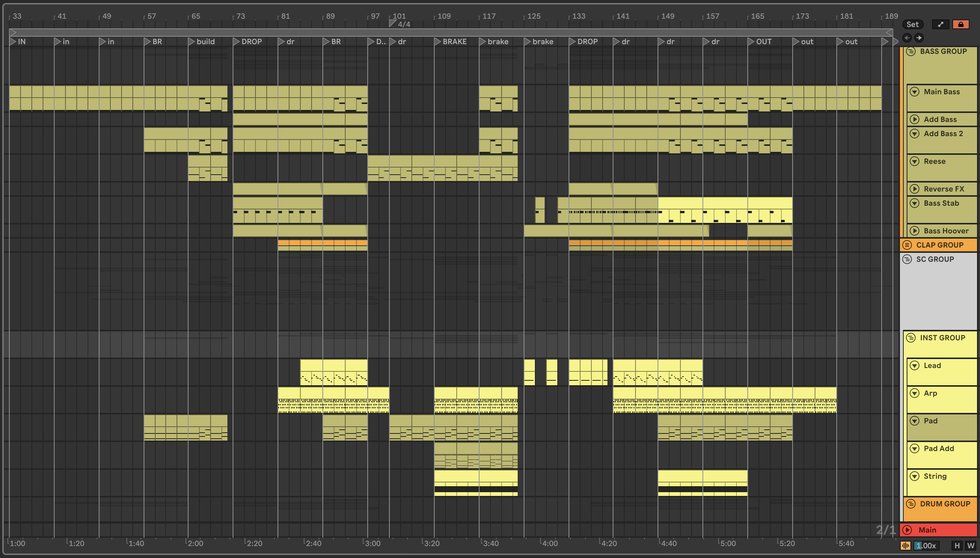Collapse the Arp track
980x558 pixels.
click(915, 393)
